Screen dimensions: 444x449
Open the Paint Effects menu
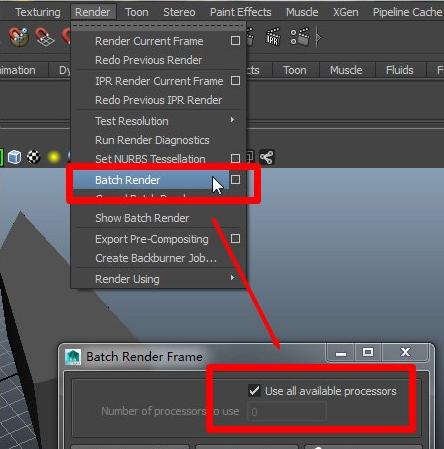tap(240, 12)
